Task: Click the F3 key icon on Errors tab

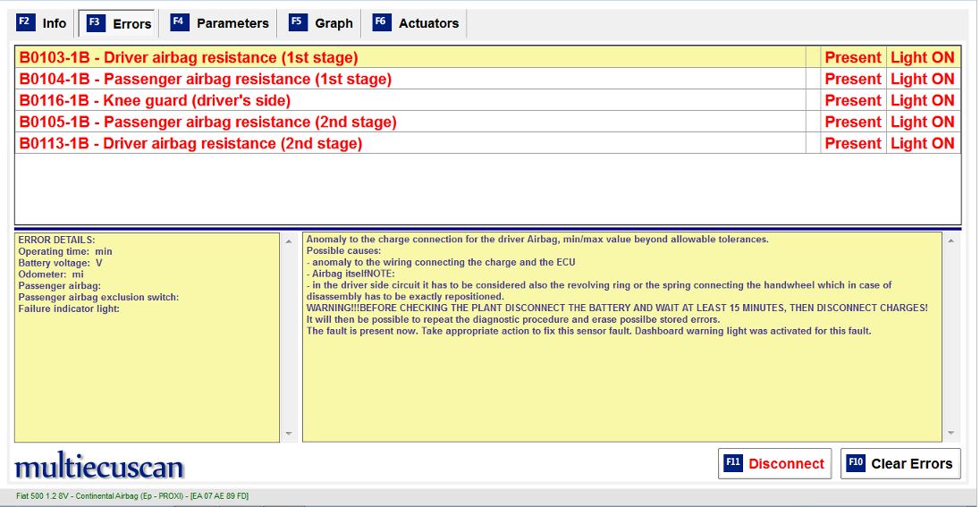Action: 95,23
